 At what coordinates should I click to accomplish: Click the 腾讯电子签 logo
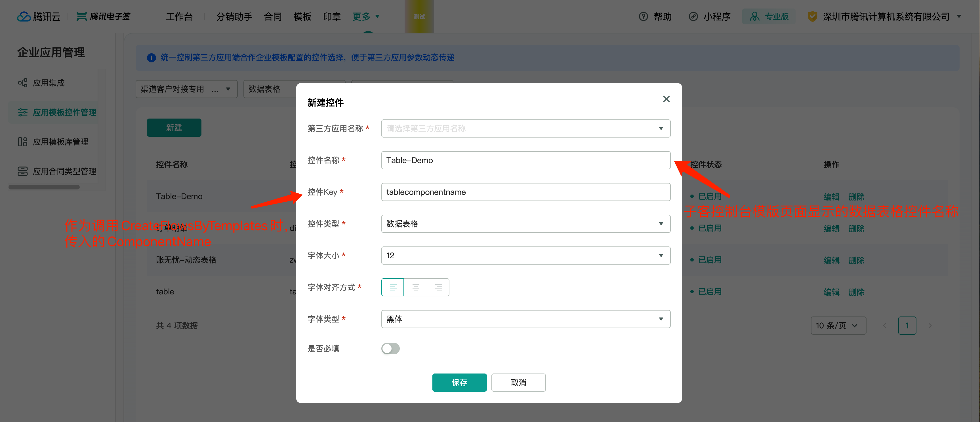point(104,16)
